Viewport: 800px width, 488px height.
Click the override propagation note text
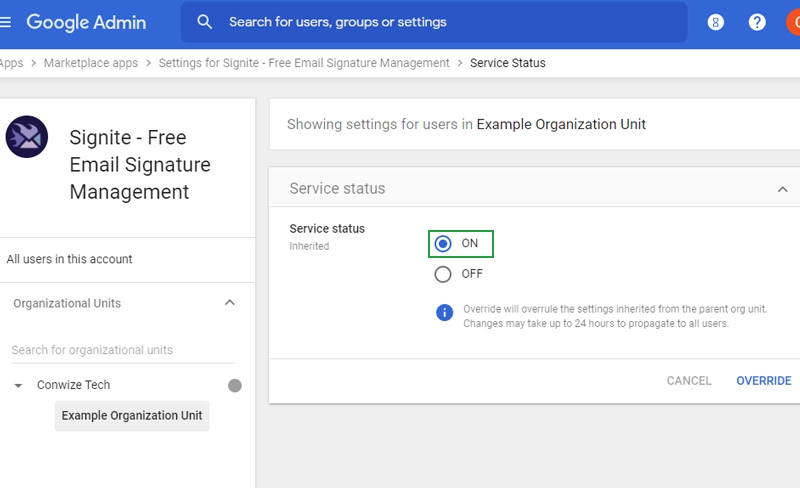[615, 316]
